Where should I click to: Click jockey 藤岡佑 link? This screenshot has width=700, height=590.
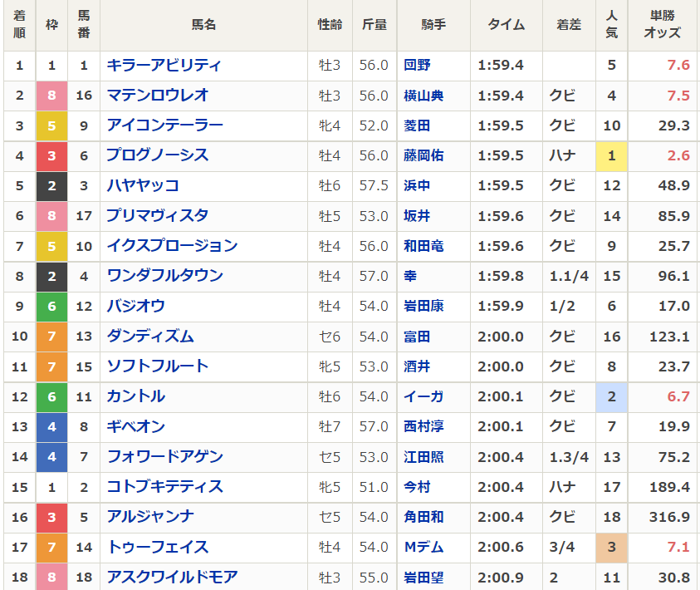tap(423, 155)
